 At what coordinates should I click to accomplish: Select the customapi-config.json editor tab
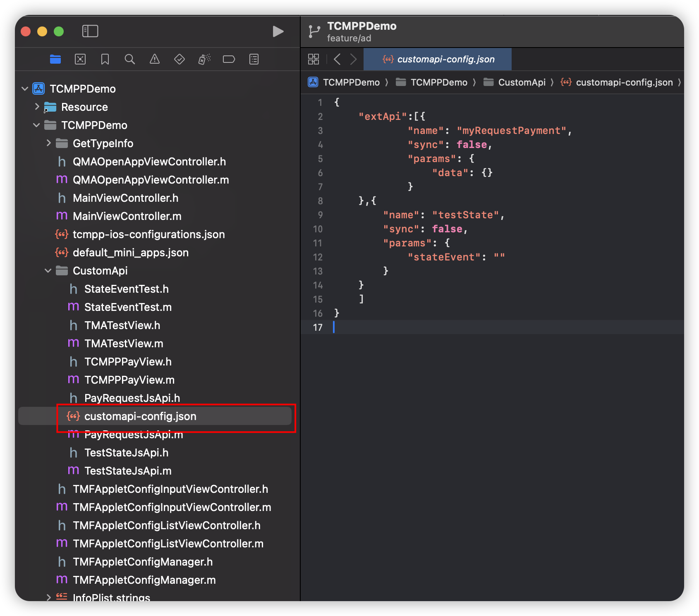(x=438, y=59)
